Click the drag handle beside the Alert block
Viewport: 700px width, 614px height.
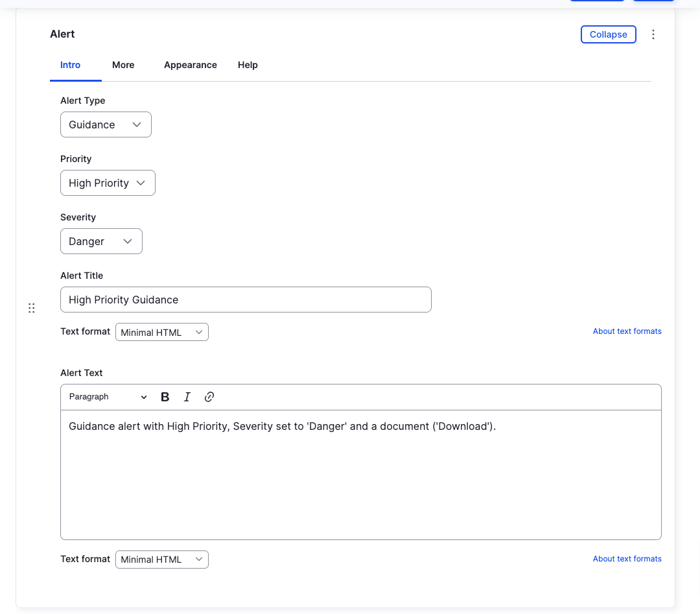(x=31, y=307)
